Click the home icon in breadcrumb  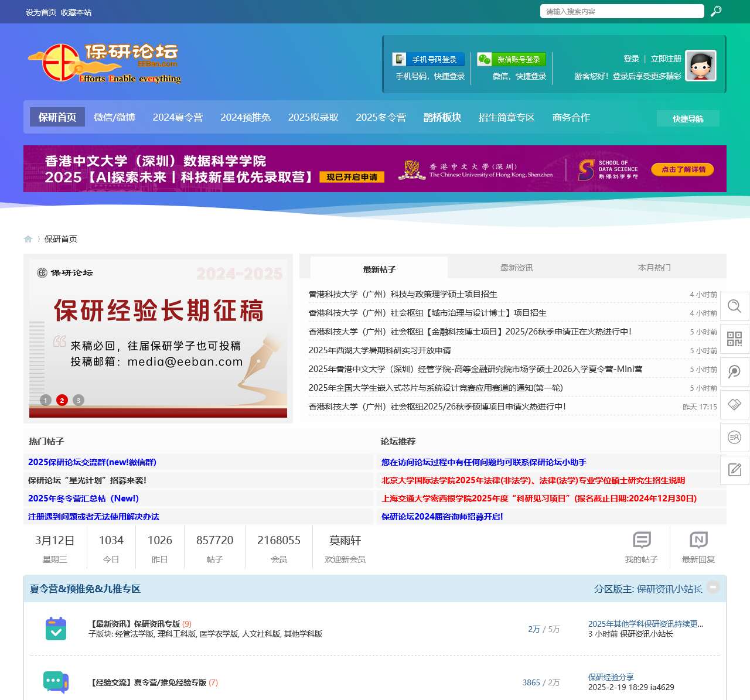[x=28, y=239]
